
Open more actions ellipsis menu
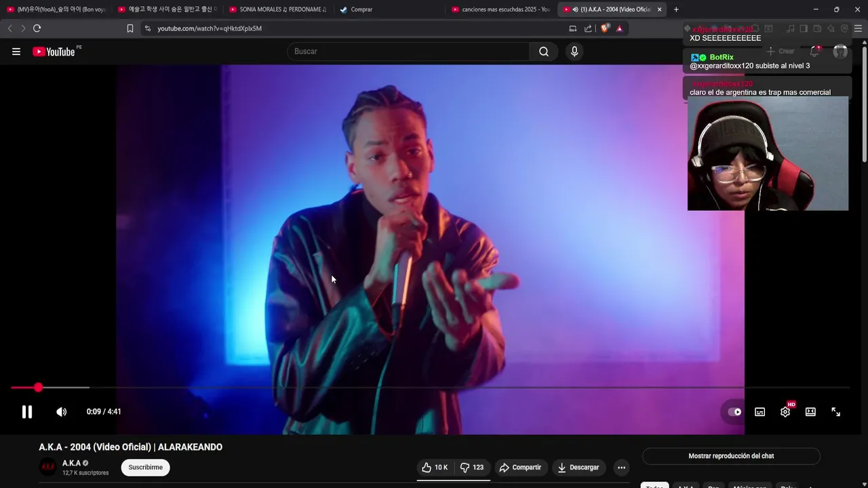click(621, 468)
